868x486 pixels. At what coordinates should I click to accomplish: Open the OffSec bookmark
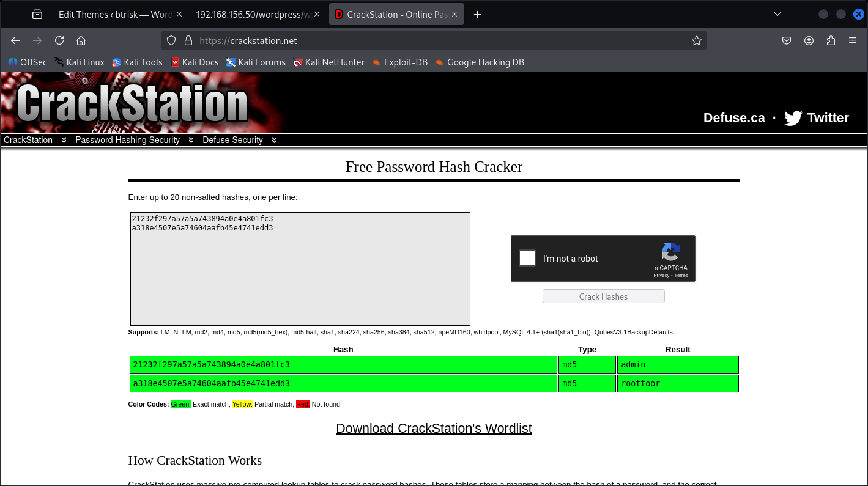coord(27,62)
